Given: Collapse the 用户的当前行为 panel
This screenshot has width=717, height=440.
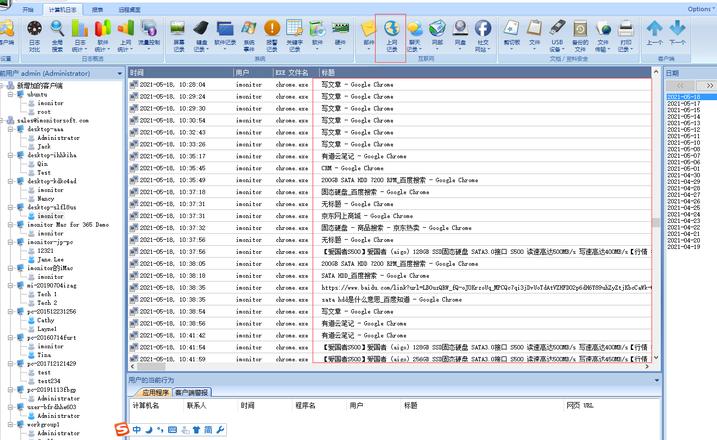Looking at the screenshot, I should point(657,380).
